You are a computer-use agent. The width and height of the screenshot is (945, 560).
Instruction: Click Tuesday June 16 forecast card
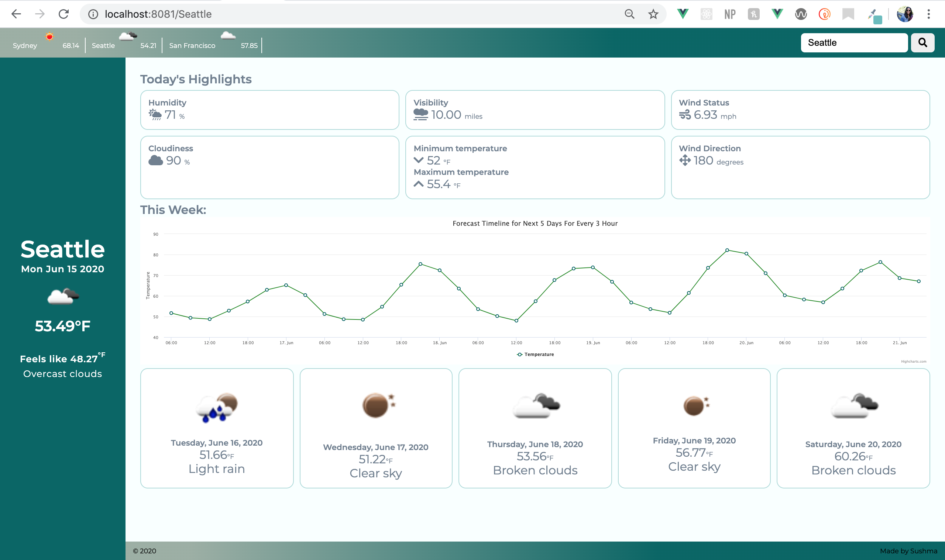[217, 428]
